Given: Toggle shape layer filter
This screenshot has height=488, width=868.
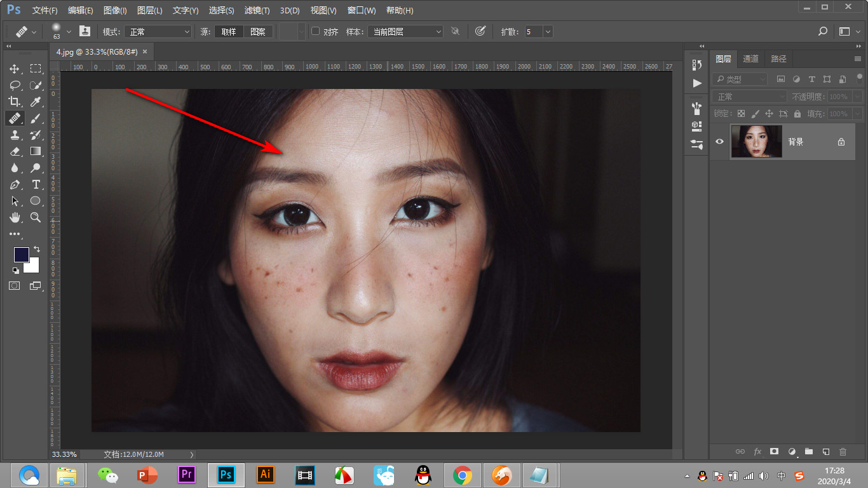Looking at the screenshot, I should click(x=827, y=79).
